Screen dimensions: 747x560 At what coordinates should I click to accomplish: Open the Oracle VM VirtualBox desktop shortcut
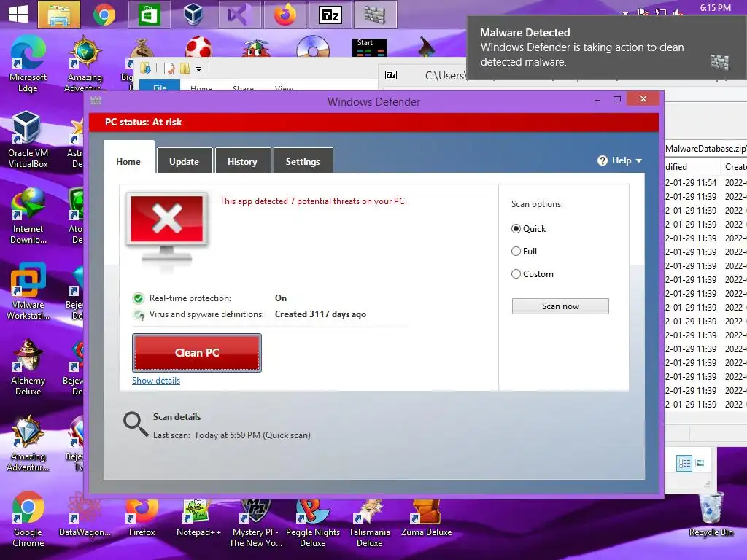[28, 139]
